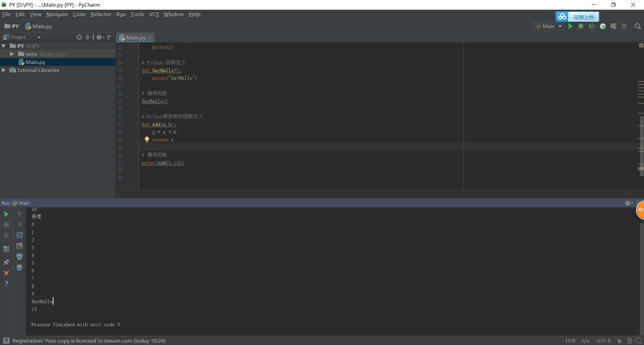644x345 pixels.
Task: Rerun Main from the Run panel
Action: coord(6,214)
